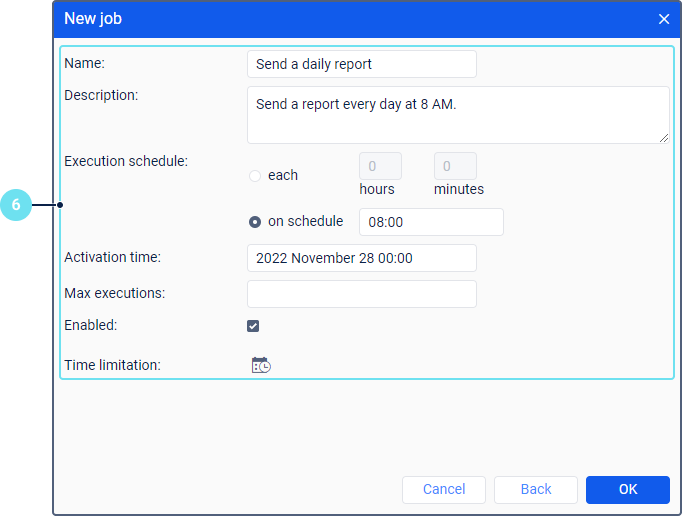Focus the minutes interval field
The image size is (682, 516).
[x=455, y=166]
